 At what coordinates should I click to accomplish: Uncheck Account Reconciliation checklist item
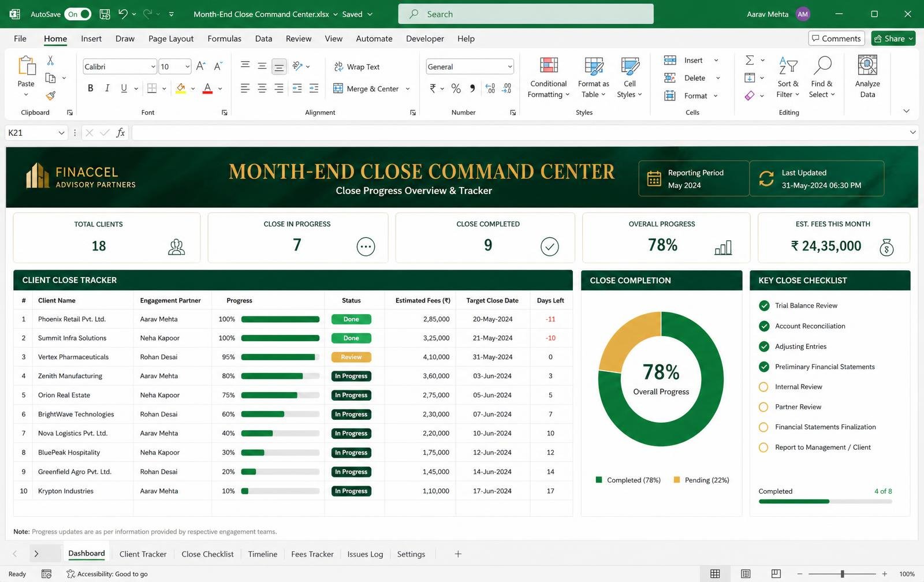[764, 326]
